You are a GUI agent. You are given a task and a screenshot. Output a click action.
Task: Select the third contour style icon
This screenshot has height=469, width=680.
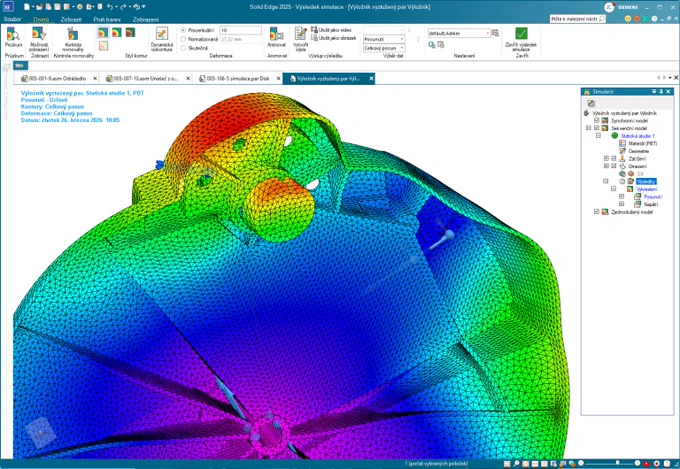pyautogui.click(x=130, y=33)
